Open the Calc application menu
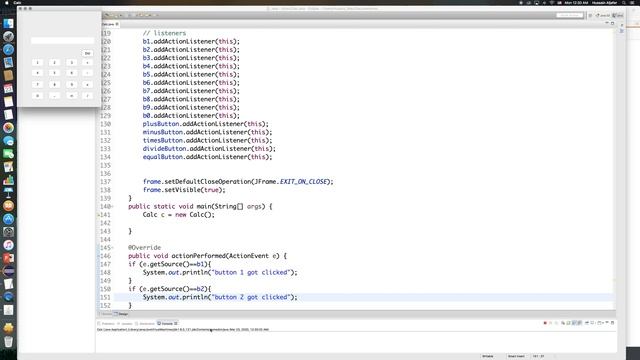The height and width of the screenshot is (360, 640). 17,2
